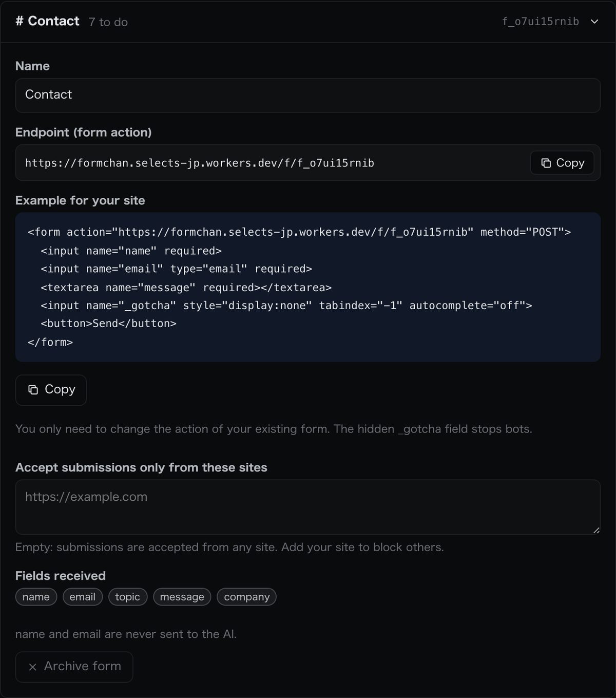Archive this form
The width and height of the screenshot is (616, 698).
pos(74,667)
